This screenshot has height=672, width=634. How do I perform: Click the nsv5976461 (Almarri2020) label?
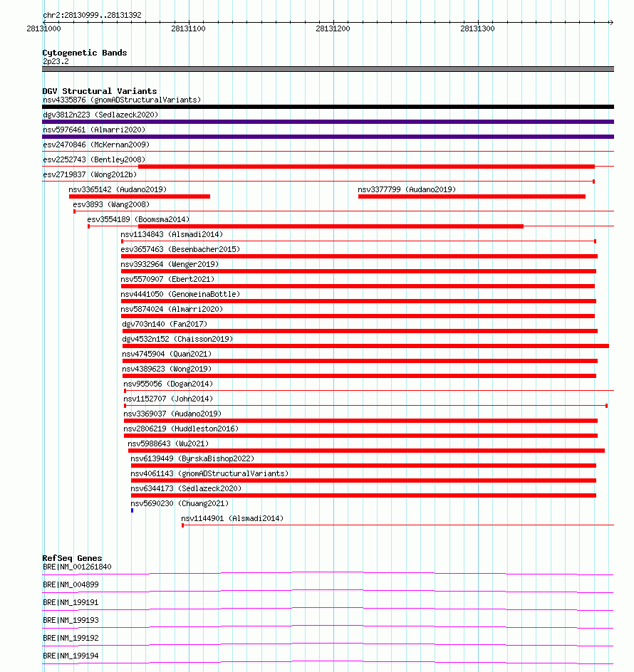pyautogui.click(x=94, y=130)
